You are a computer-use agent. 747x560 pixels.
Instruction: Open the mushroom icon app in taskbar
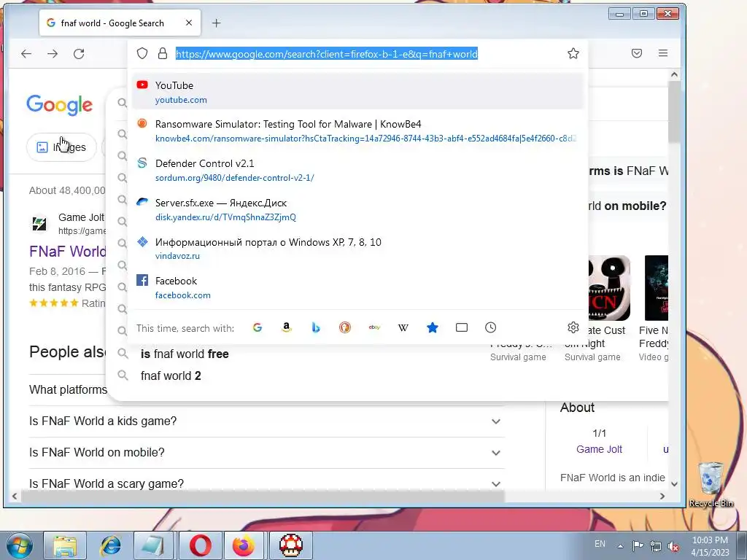(x=290, y=545)
